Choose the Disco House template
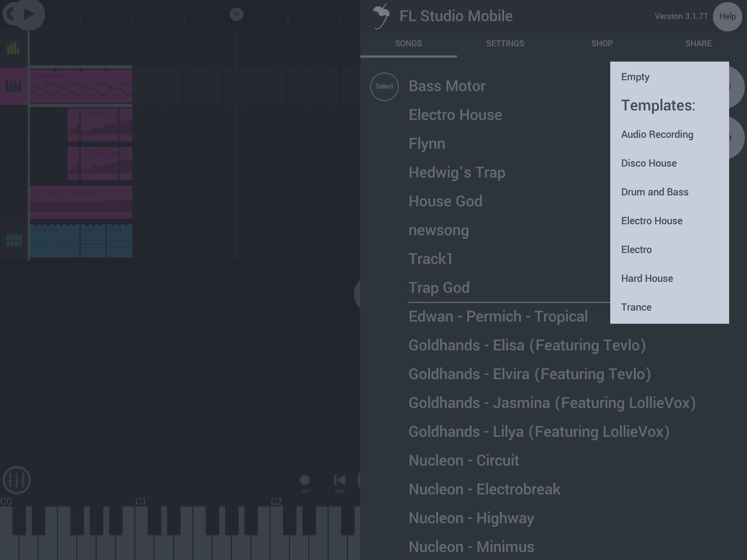747x560 pixels. point(670,163)
